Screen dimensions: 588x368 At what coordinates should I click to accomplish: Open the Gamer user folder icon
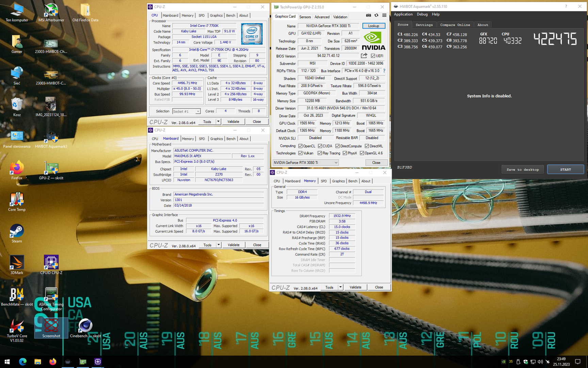(x=17, y=44)
